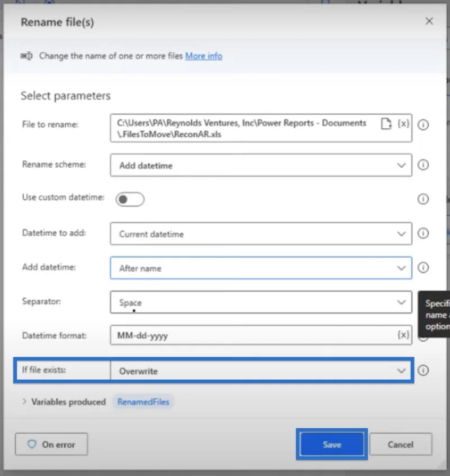
Task: Show info for File to rename
Action: point(423,124)
